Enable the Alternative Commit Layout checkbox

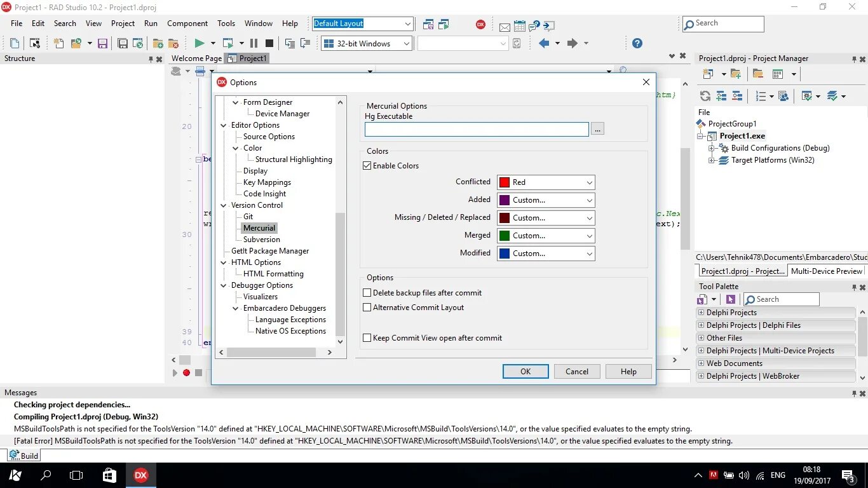pos(367,308)
